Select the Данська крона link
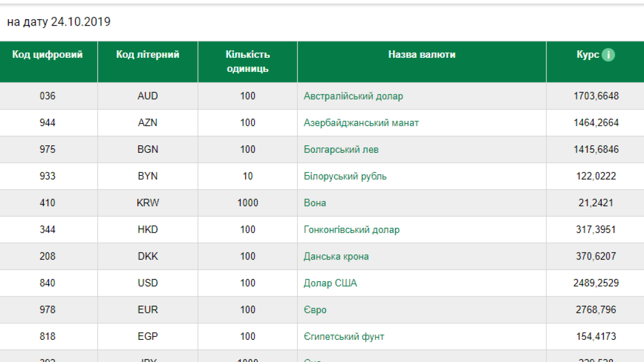Viewport: 644px width, 362px height. [x=336, y=256]
